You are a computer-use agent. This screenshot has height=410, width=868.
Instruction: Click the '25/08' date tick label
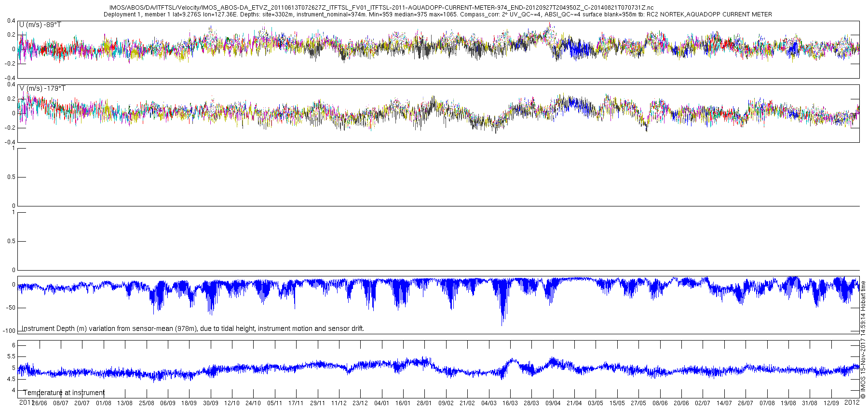coord(147,403)
